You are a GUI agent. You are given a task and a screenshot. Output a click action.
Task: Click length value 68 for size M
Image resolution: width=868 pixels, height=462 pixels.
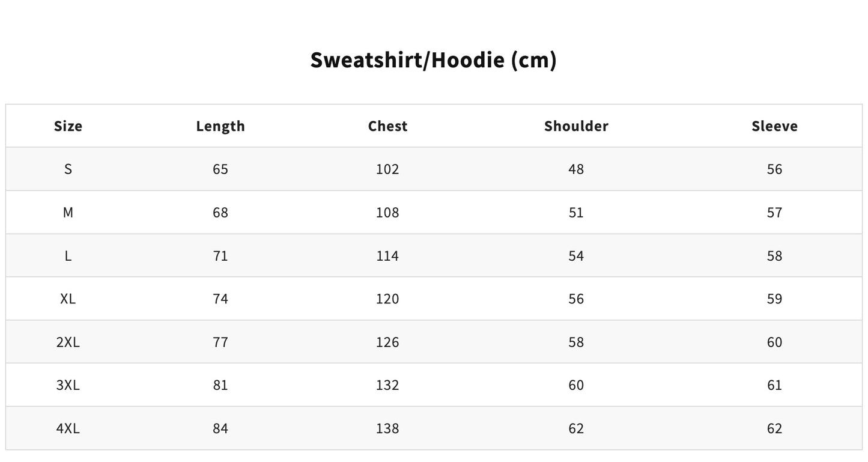pos(220,213)
